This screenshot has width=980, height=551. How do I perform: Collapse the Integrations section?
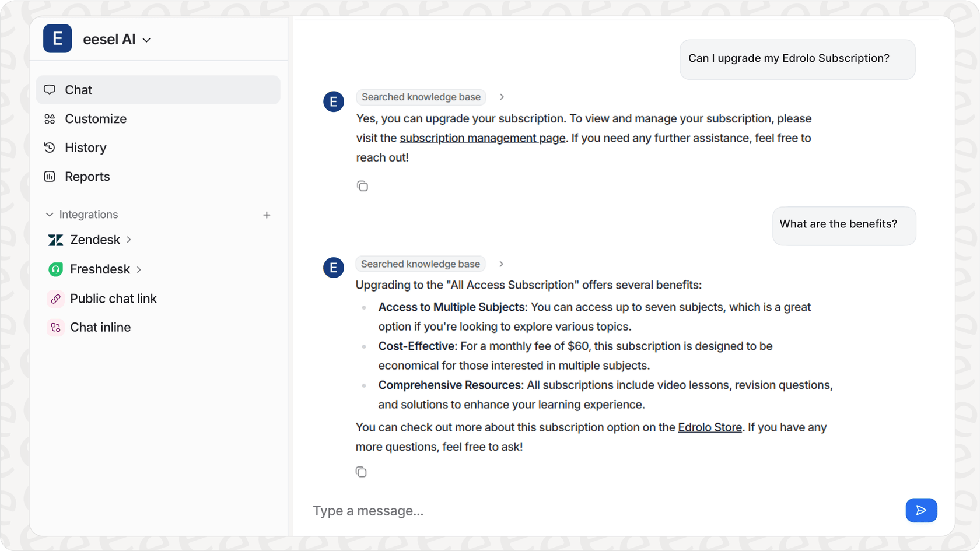tap(50, 214)
